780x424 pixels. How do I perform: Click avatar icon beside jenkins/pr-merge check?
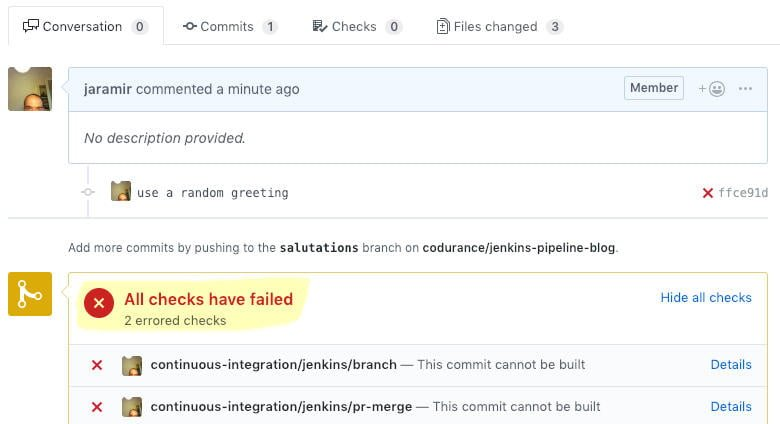(132, 407)
